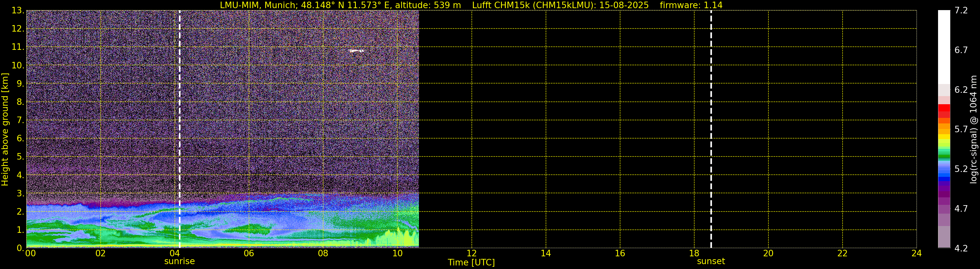Click the time axis tick label 10
980x269 pixels.
[397, 253]
